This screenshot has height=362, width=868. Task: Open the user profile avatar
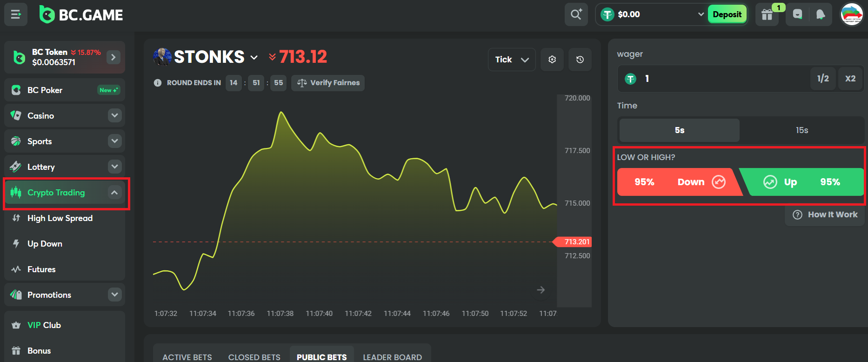(852, 14)
